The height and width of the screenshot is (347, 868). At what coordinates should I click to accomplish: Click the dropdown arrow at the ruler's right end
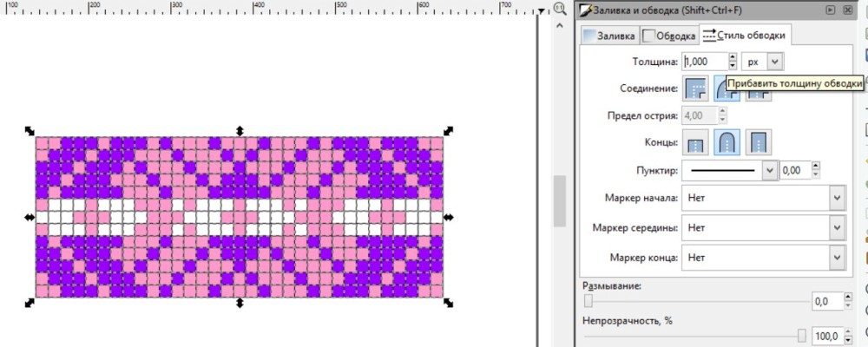(x=542, y=10)
